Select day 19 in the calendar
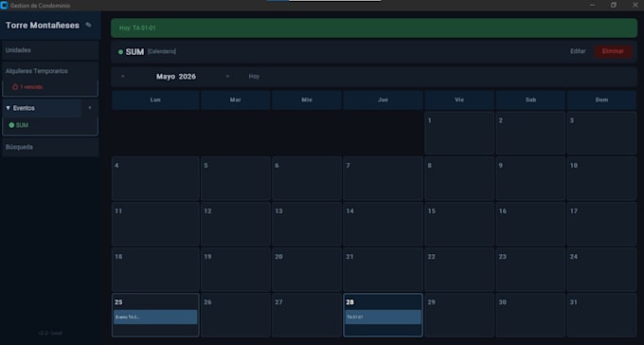 tap(235, 270)
